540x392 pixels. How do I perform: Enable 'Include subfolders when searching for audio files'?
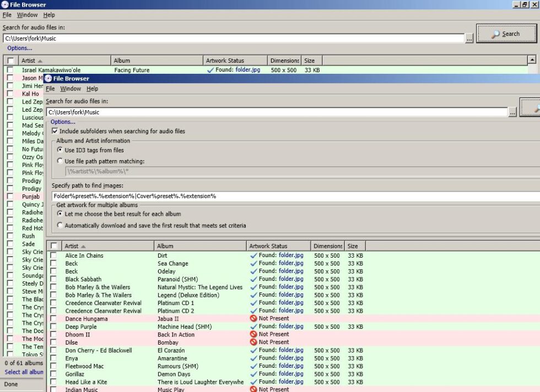(x=54, y=131)
